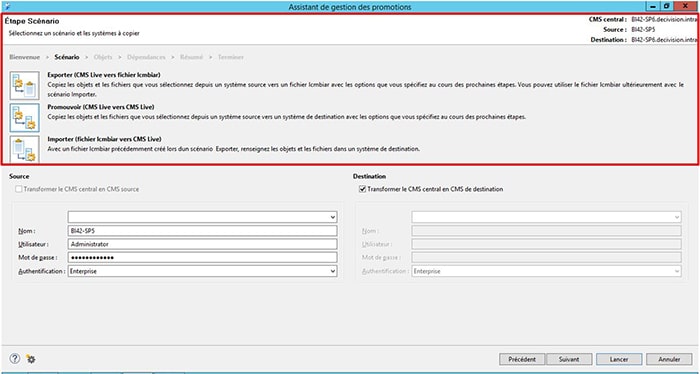Open the Destination Authentification dropdown
This screenshot has width=700, height=374.
pos(546,271)
